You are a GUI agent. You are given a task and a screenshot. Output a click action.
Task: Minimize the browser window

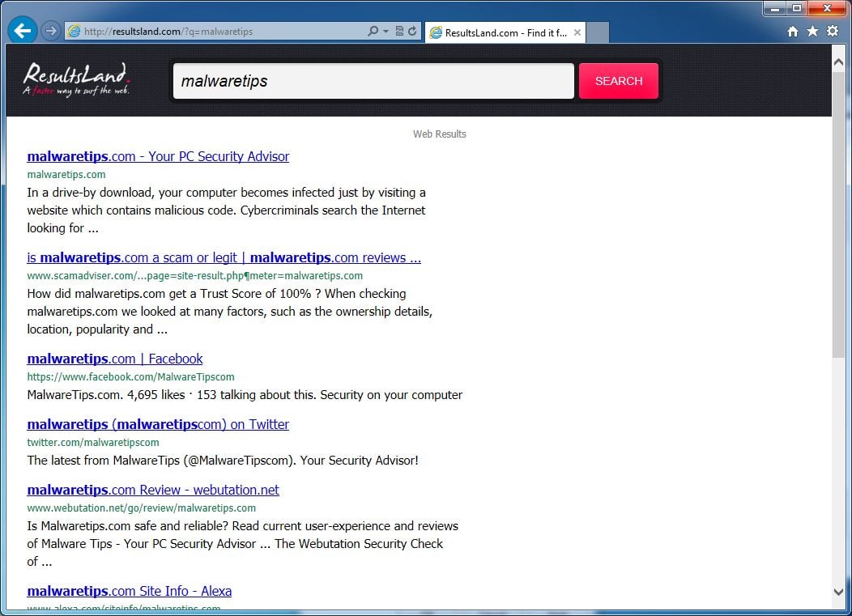pyautogui.click(x=775, y=9)
